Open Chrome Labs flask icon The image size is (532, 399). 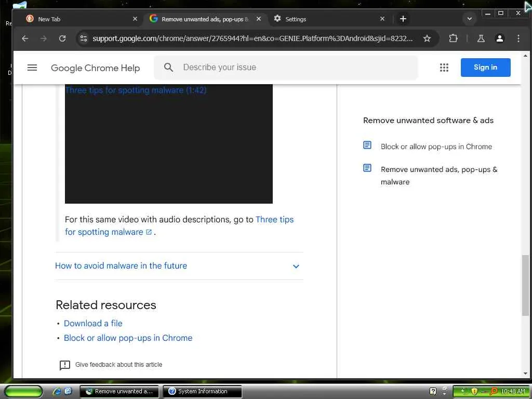click(x=481, y=38)
